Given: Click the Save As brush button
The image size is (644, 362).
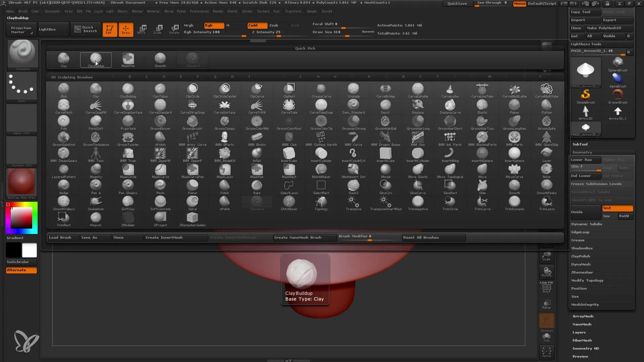Looking at the screenshot, I should pyautogui.click(x=89, y=237).
